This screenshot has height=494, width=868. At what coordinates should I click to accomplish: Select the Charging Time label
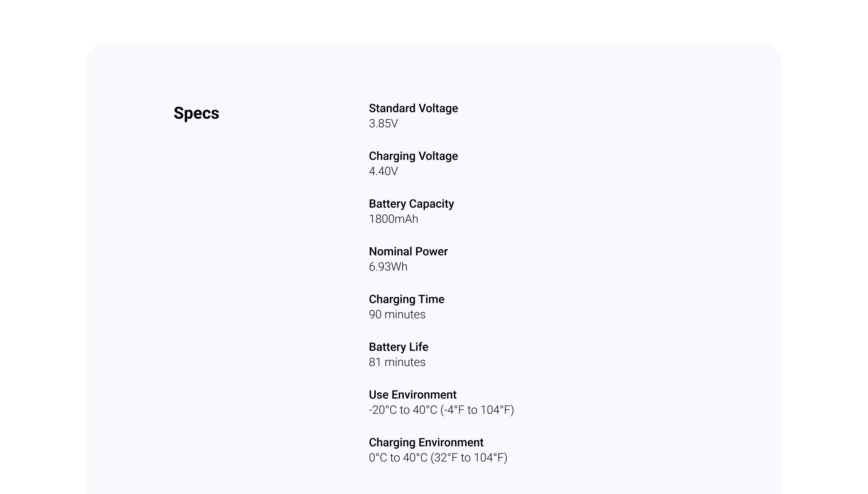(x=407, y=299)
